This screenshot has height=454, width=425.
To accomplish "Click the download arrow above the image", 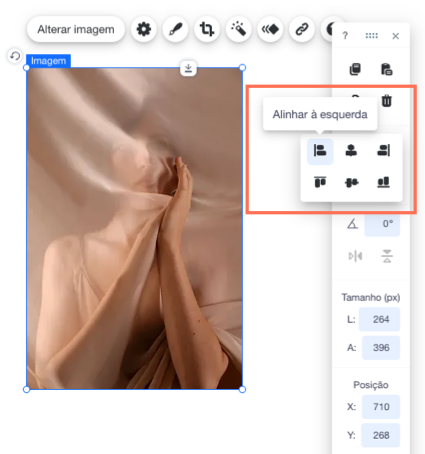I will [x=188, y=68].
